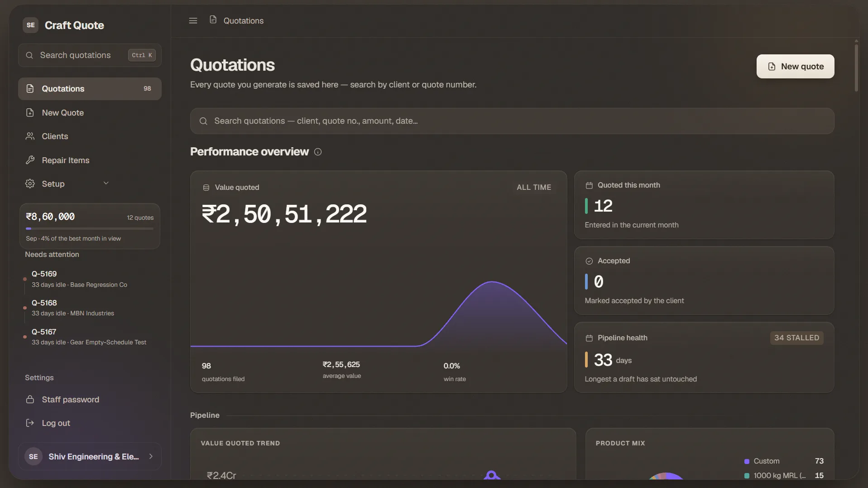Click the Log out arrow icon
868x488 pixels.
(30, 423)
